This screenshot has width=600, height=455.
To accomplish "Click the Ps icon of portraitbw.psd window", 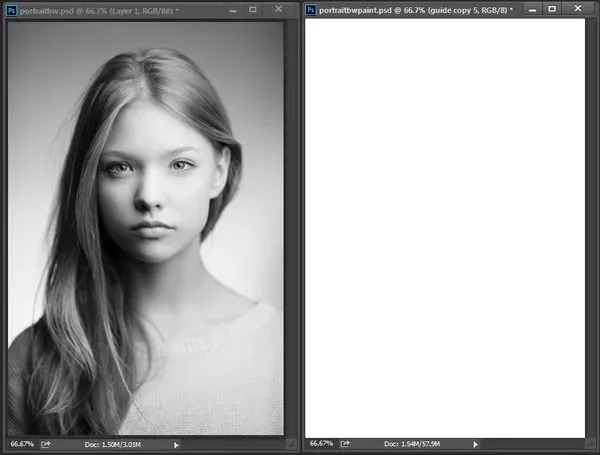I will coord(11,11).
